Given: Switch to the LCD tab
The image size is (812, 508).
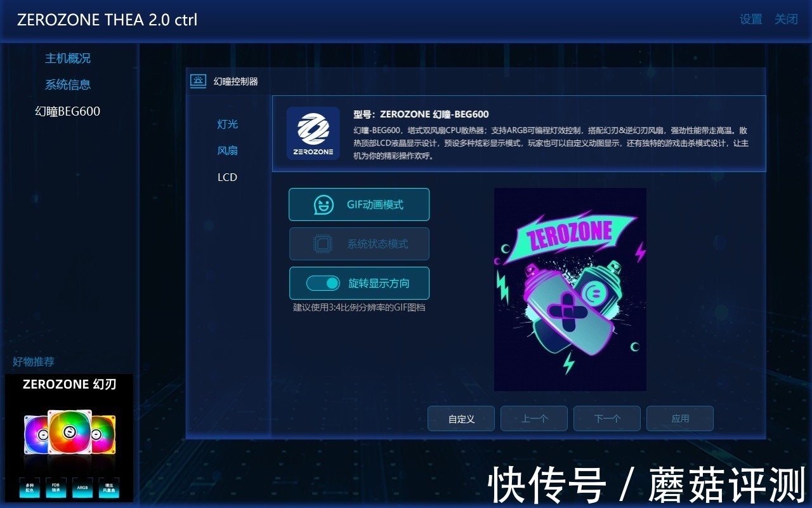Looking at the screenshot, I should click(228, 178).
